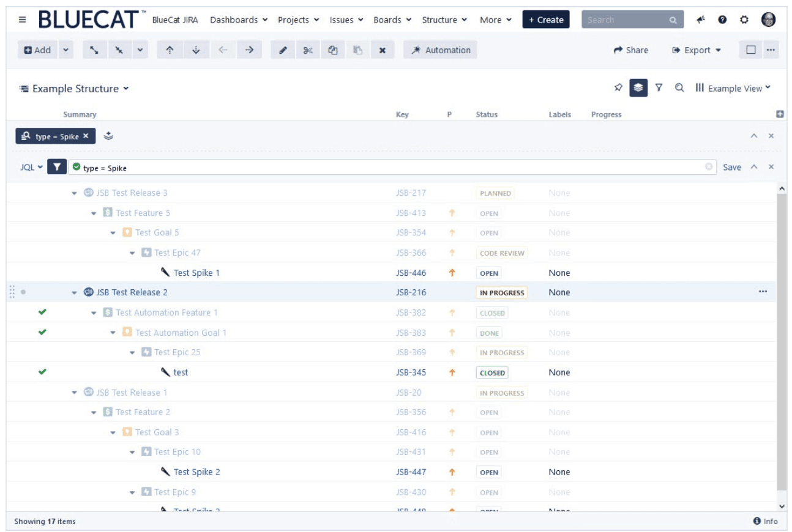Open the magnifier search icon in structure header
This screenshot has width=792, height=532.
[679, 88]
